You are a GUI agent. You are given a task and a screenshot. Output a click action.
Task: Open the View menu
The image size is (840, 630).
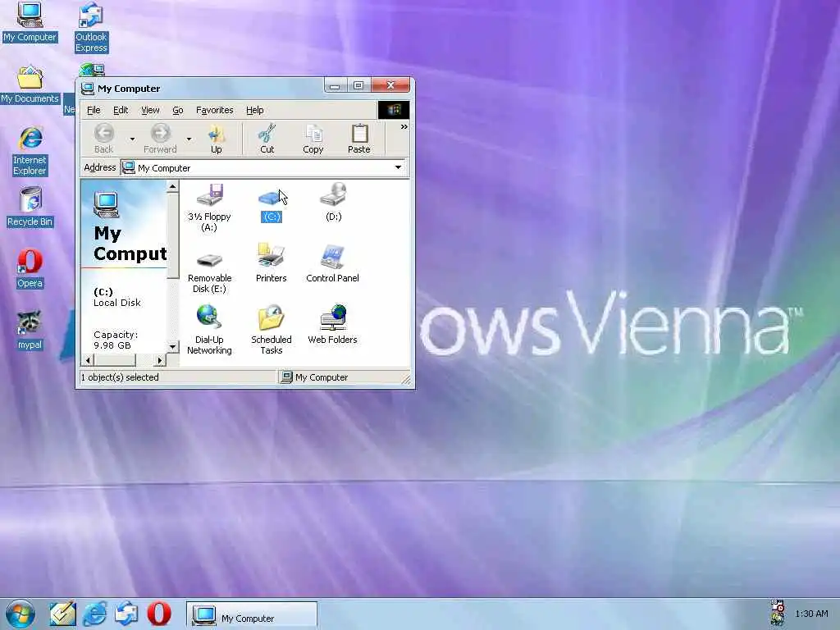pyautogui.click(x=150, y=110)
